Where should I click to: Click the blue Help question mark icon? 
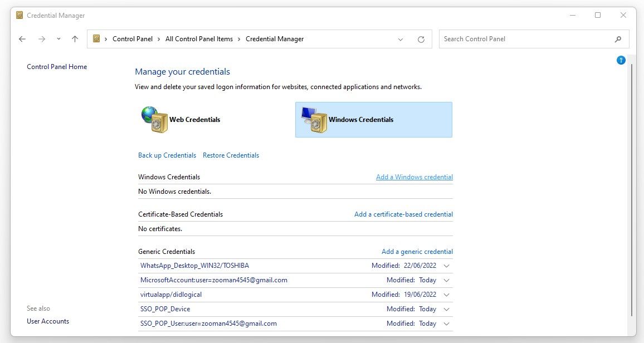pyautogui.click(x=621, y=60)
